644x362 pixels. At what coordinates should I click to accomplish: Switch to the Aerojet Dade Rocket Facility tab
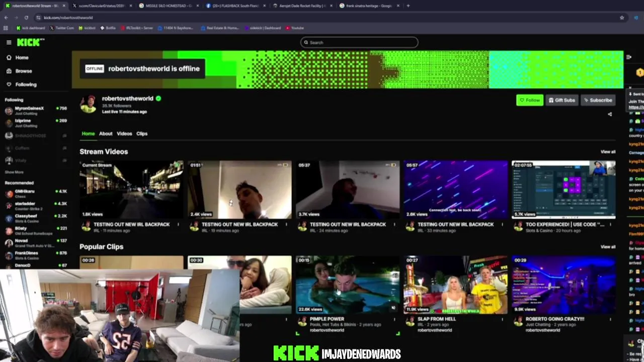302,6
